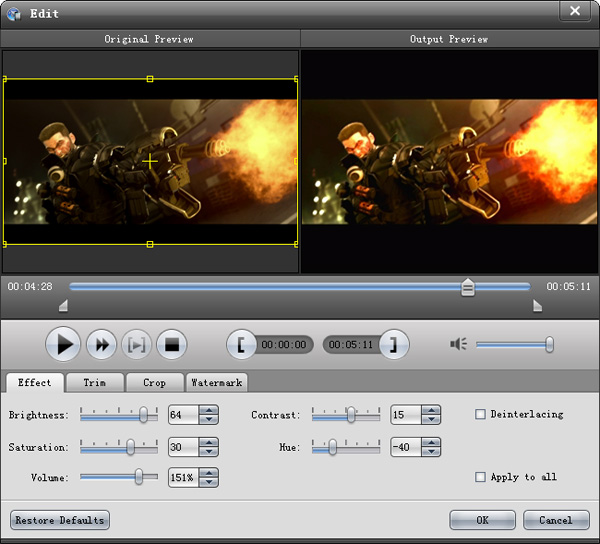Click the Brightness slider handle
600x544 pixels.
[143, 415]
